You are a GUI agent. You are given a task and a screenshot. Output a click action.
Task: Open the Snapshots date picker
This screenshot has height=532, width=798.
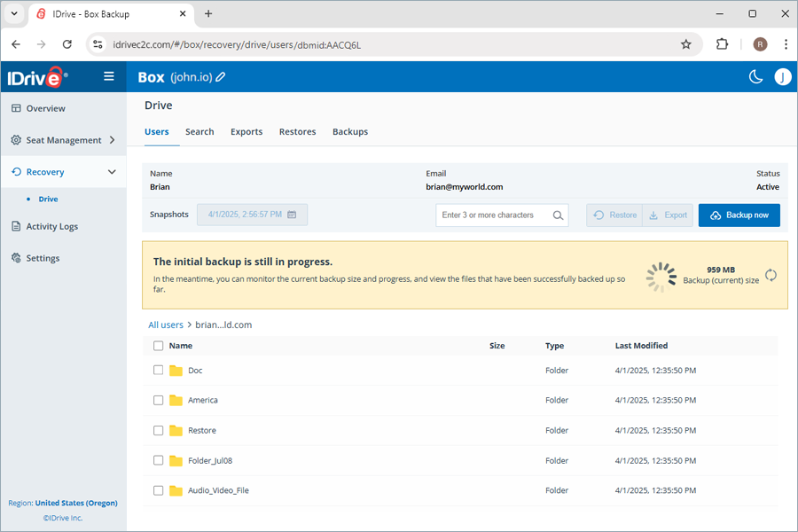pos(252,215)
